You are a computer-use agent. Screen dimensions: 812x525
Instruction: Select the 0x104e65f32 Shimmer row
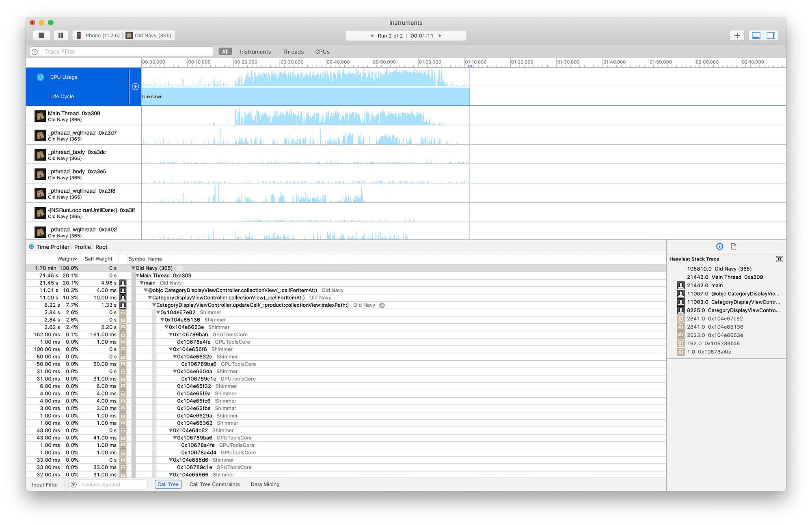tap(346, 386)
